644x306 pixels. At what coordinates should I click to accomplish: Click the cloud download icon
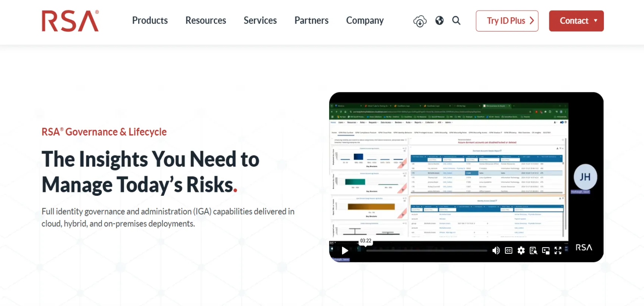coord(420,21)
